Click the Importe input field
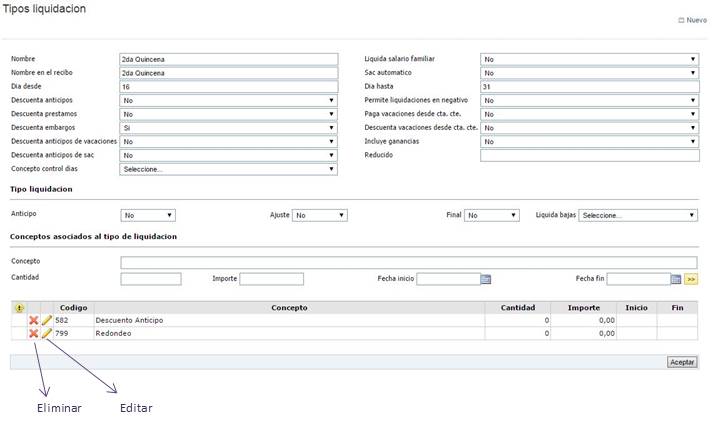The image size is (713, 424). click(x=271, y=279)
